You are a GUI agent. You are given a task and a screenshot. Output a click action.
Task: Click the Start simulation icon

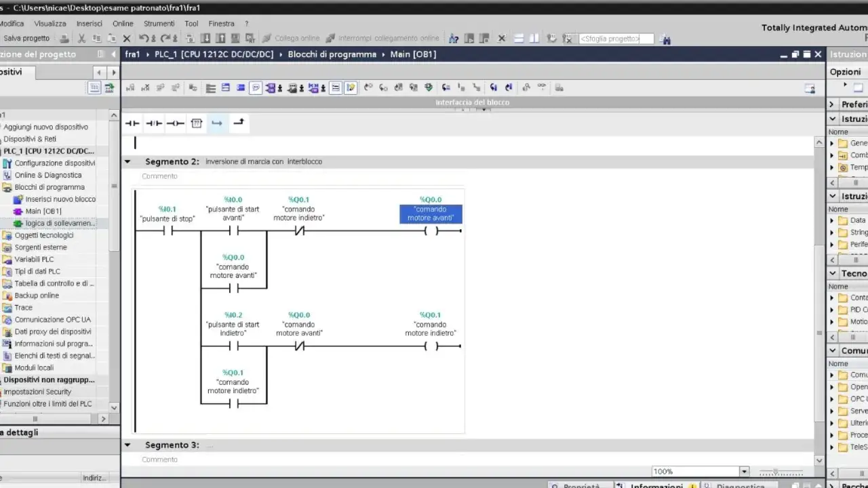pyautogui.click(x=235, y=39)
